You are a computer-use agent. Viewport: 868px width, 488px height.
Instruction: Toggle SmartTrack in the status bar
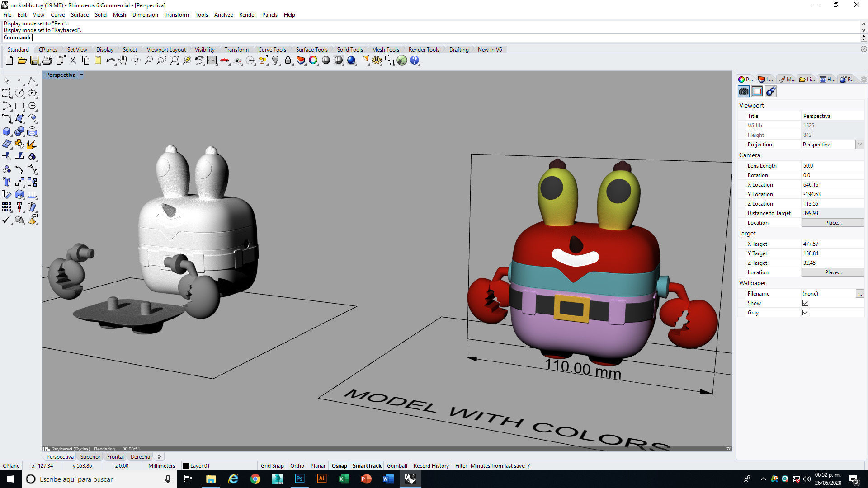(x=367, y=466)
